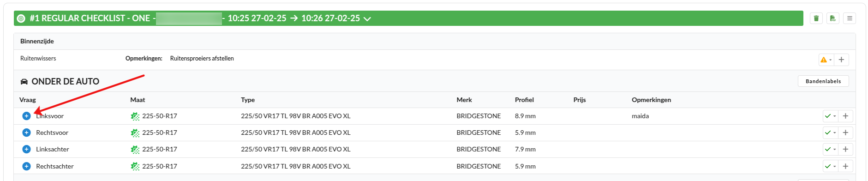The height and width of the screenshot is (181, 868).
Task: Open checkmark status dropdown for Linksvoor
Action: [x=831, y=116]
